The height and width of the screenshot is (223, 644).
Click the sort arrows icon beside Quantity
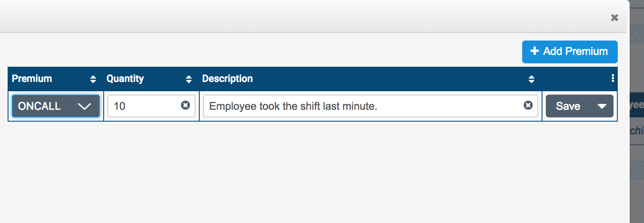(189, 79)
